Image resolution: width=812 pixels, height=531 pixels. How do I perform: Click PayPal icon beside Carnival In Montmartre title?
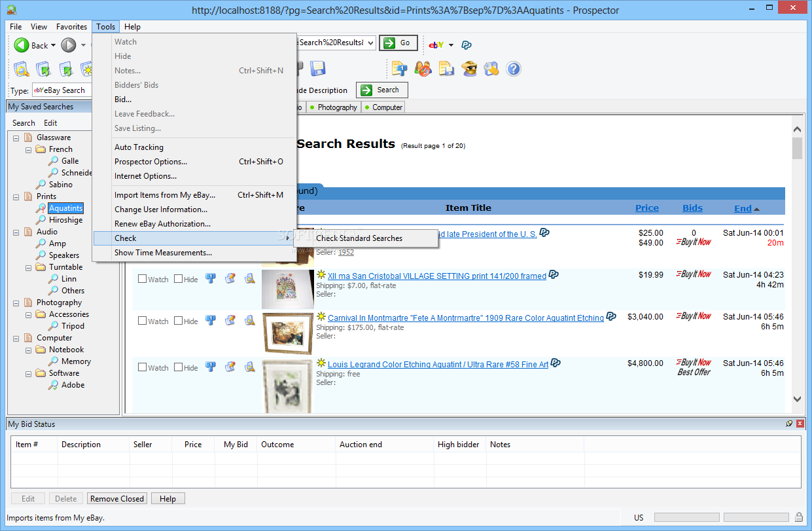pyautogui.click(x=611, y=317)
